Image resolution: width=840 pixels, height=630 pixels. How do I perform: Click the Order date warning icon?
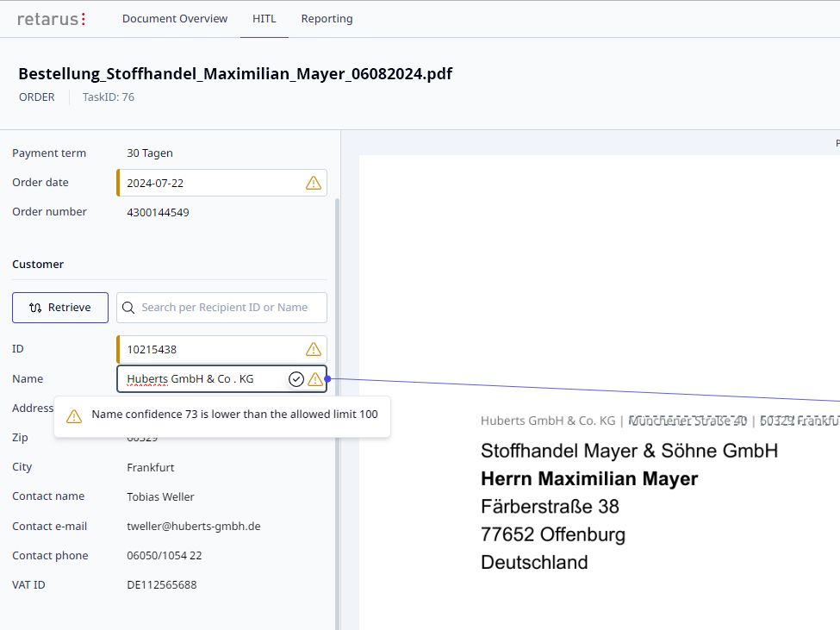click(314, 183)
